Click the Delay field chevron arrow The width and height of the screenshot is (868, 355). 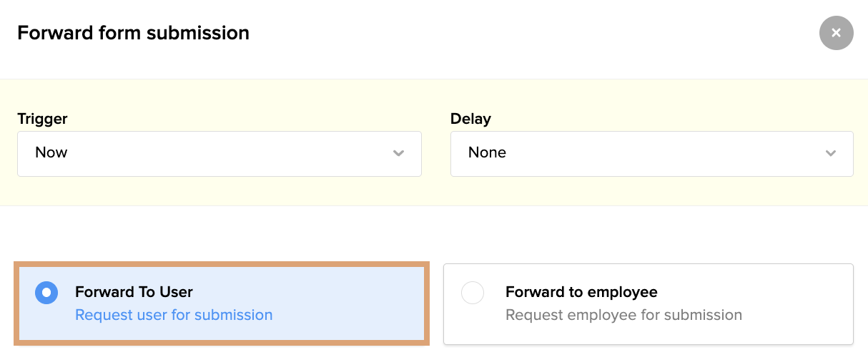click(x=830, y=153)
